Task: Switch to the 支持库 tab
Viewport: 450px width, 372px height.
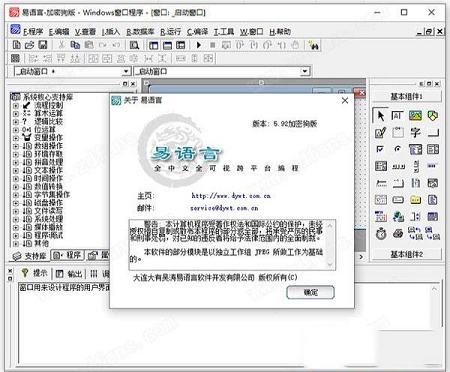Action: [x=29, y=256]
